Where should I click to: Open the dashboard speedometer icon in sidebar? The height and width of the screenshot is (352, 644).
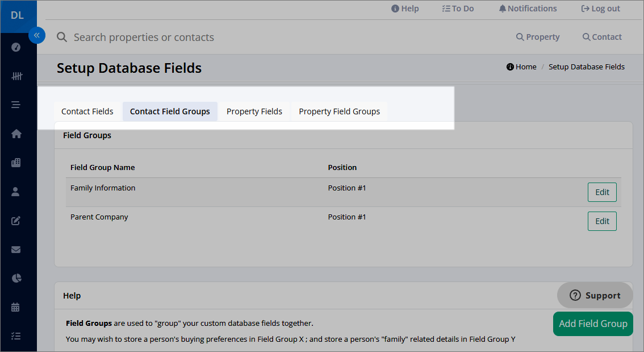[16, 47]
